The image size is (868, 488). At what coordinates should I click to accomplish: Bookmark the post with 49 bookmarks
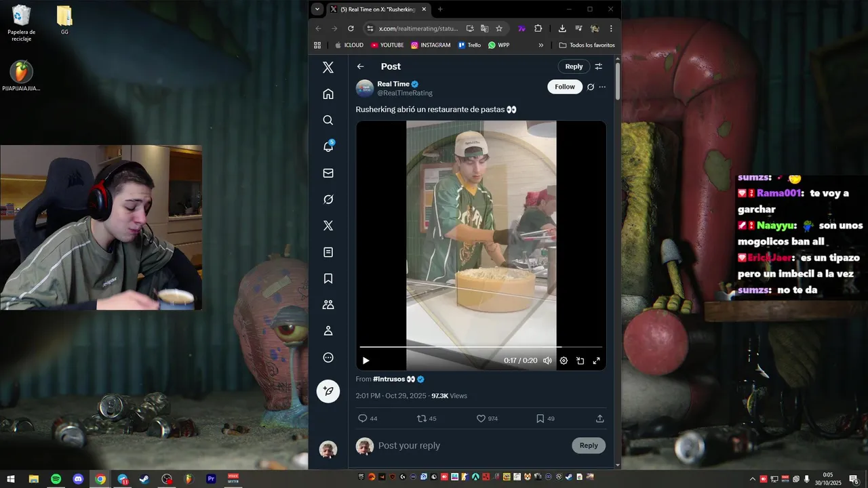[545, 418]
